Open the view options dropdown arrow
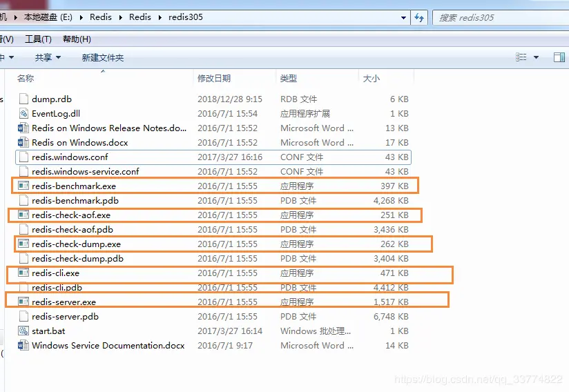 click(x=536, y=57)
